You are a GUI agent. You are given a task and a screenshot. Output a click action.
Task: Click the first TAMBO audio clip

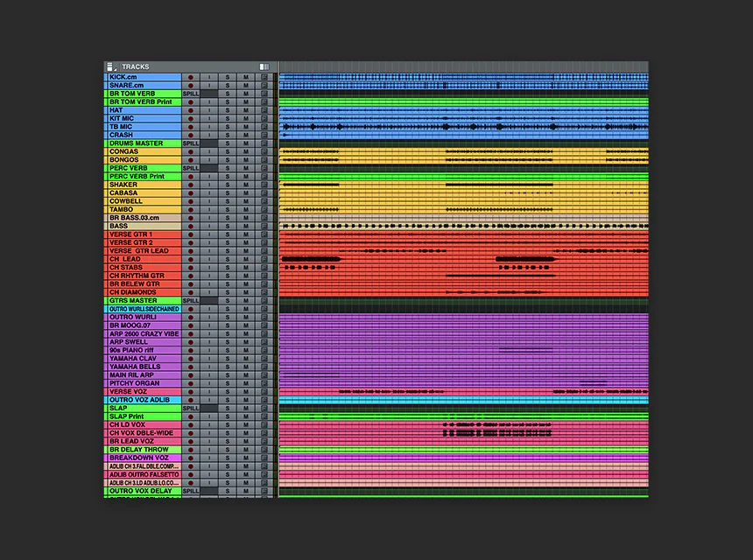tap(310, 210)
